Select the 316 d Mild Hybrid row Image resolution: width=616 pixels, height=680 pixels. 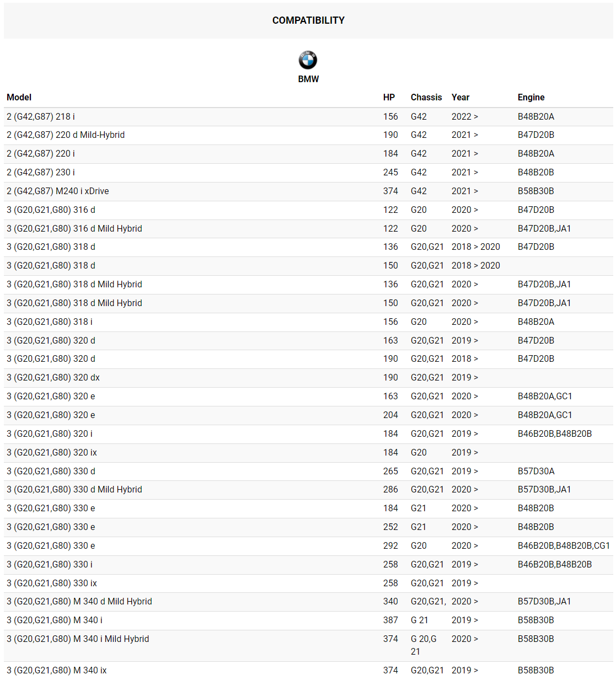coord(308,228)
